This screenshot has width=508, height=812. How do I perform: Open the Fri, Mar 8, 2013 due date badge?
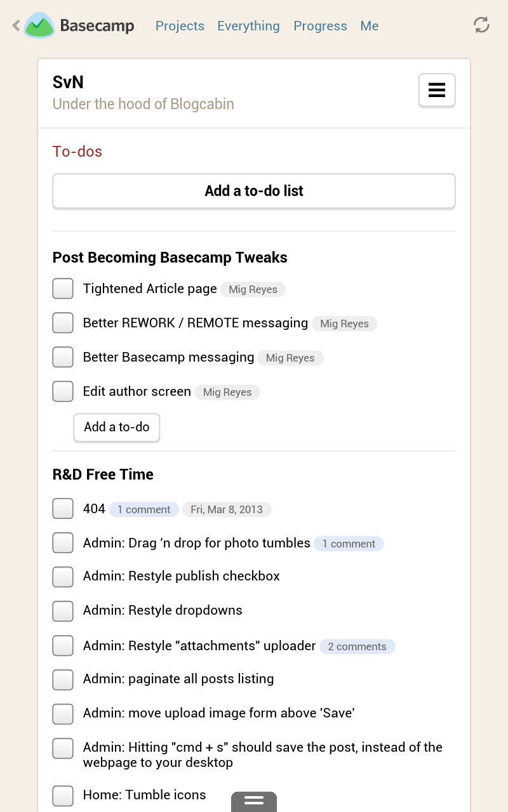(x=227, y=509)
